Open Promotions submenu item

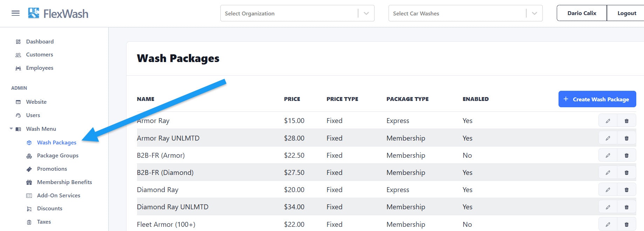click(52, 169)
